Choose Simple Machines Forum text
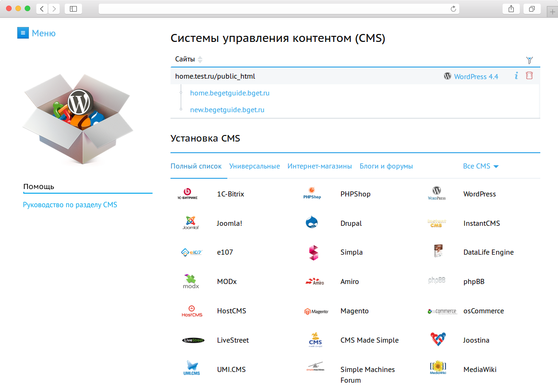 tap(367, 375)
